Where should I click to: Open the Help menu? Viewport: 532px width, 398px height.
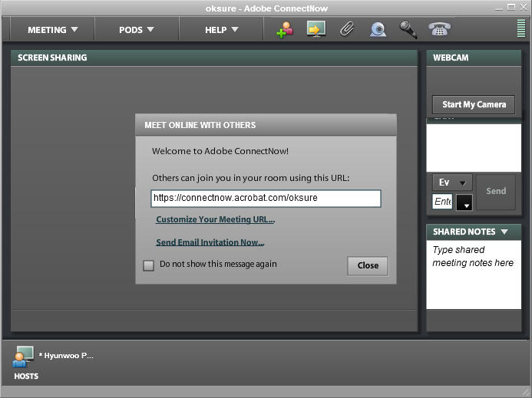pyautogui.click(x=222, y=30)
